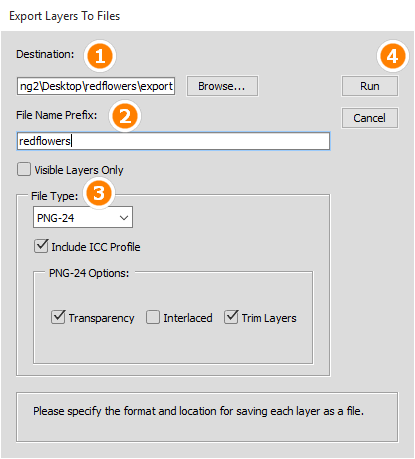Click the orange step 1 marker
The width and height of the screenshot is (415, 459).
pyautogui.click(x=100, y=56)
